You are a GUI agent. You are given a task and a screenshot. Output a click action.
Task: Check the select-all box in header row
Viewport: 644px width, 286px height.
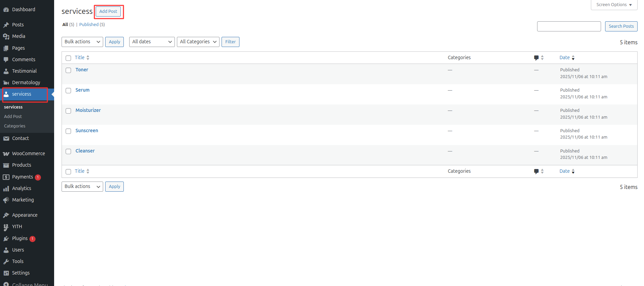tap(68, 58)
